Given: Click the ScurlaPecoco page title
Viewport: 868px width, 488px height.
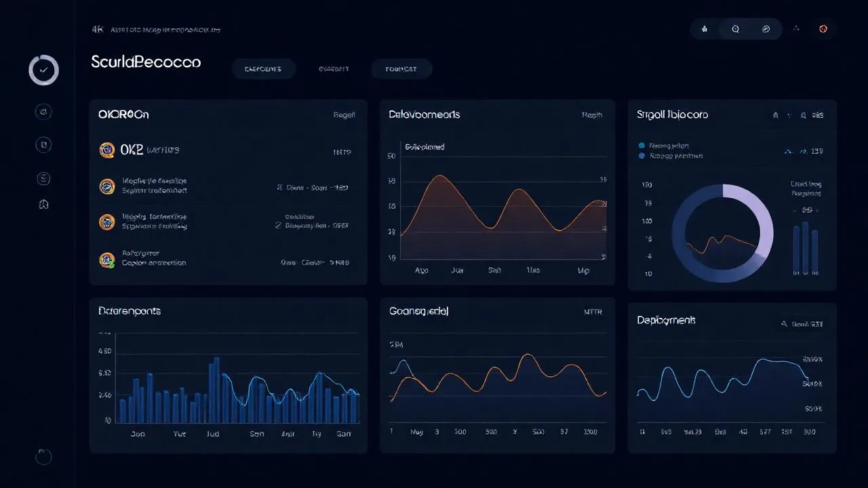Looking at the screenshot, I should (x=146, y=62).
